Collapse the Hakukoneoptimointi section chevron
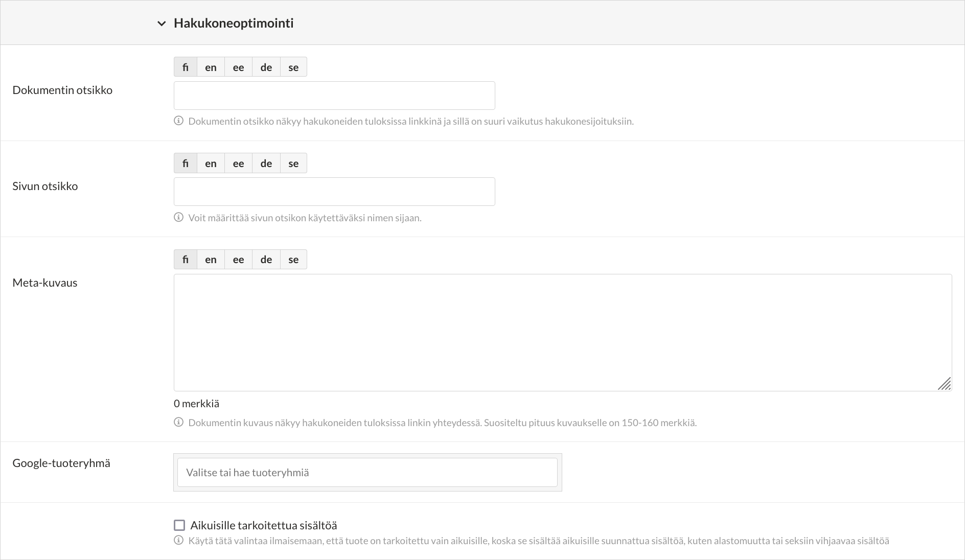Image resolution: width=965 pixels, height=560 pixels. point(162,24)
